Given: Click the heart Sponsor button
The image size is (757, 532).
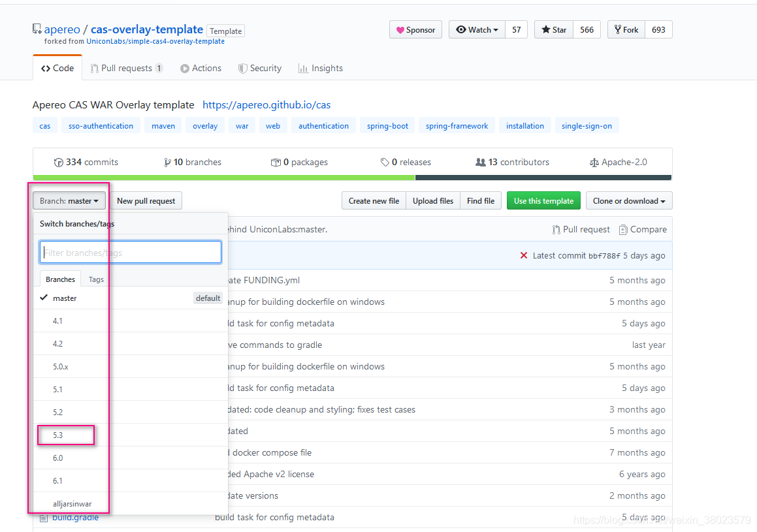Looking at the screenshot, I should click(x=415, y=29).
